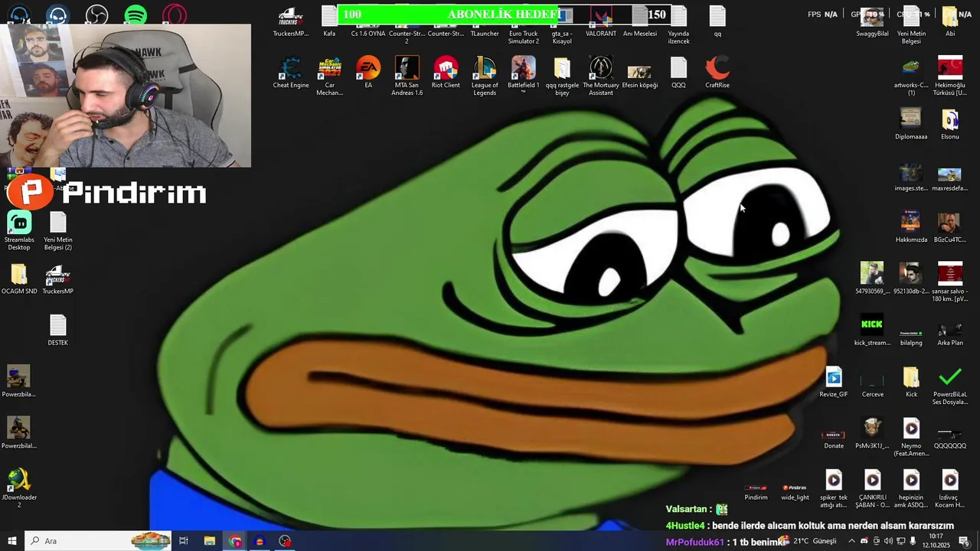Viewport: 980px width, 551px height.
Task: Open sansar salvo - 180 km file
Action: pos(950,282)
